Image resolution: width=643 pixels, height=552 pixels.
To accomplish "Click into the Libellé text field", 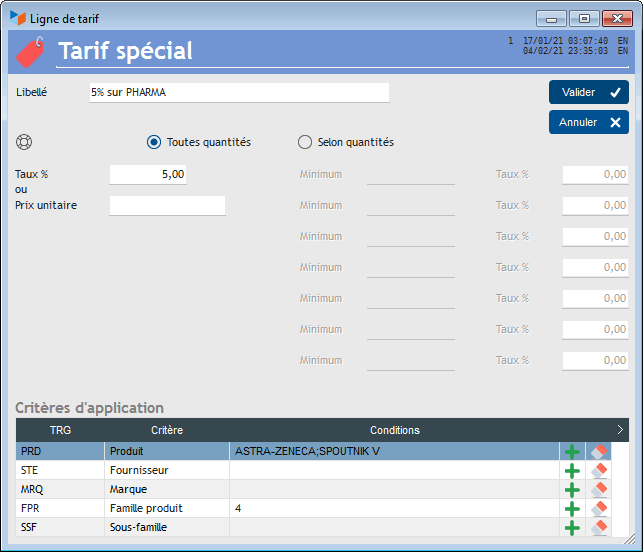I will [238, 92].
